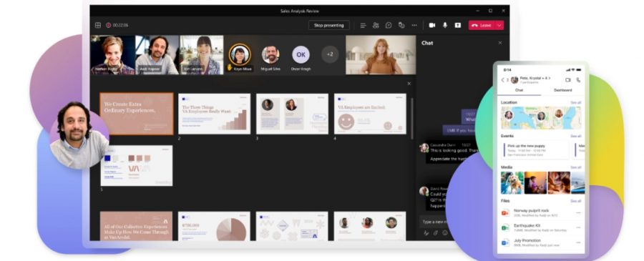
Task: Open slide 2 The Three Things VA Employees Want
Action: click(x=214, y=114)
